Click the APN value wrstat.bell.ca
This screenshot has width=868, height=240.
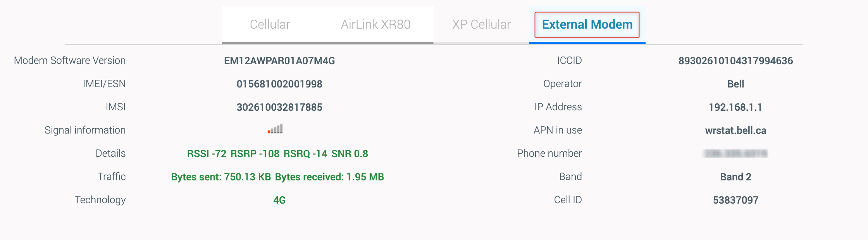pyautogui.click(x=735, y=130)
